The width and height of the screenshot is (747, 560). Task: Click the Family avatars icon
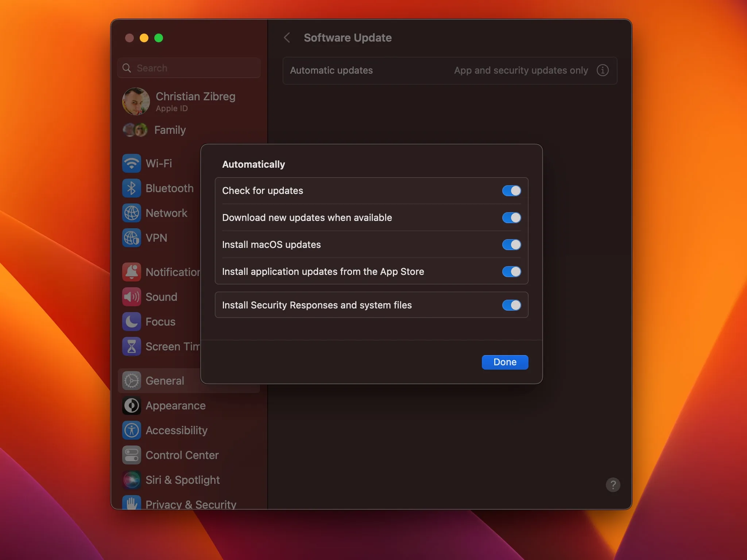click(x=135, y=130)
